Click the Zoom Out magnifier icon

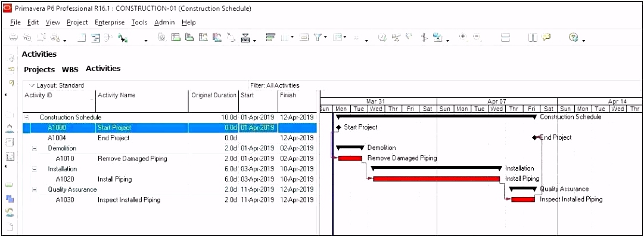477,36
